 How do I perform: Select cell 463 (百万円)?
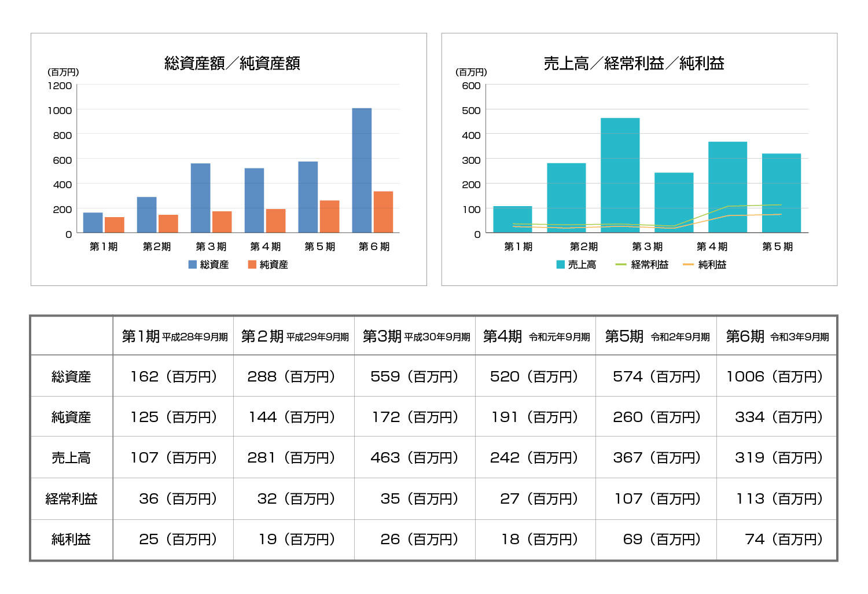415,457
